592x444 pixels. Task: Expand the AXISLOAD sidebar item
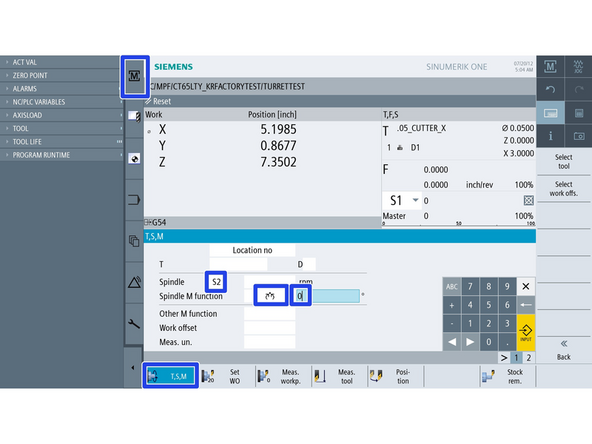[61, 115]
